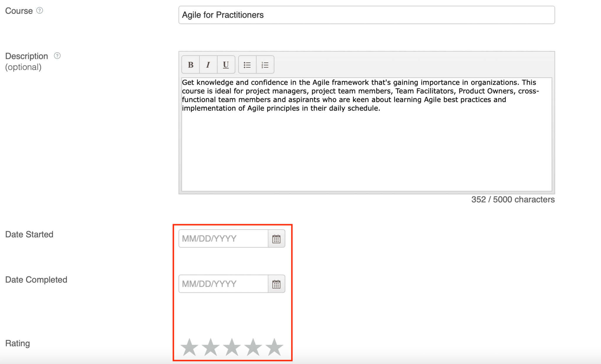Insert a bulleted list
The height and width of the screenshot is (364, 601).
point(247,65)
